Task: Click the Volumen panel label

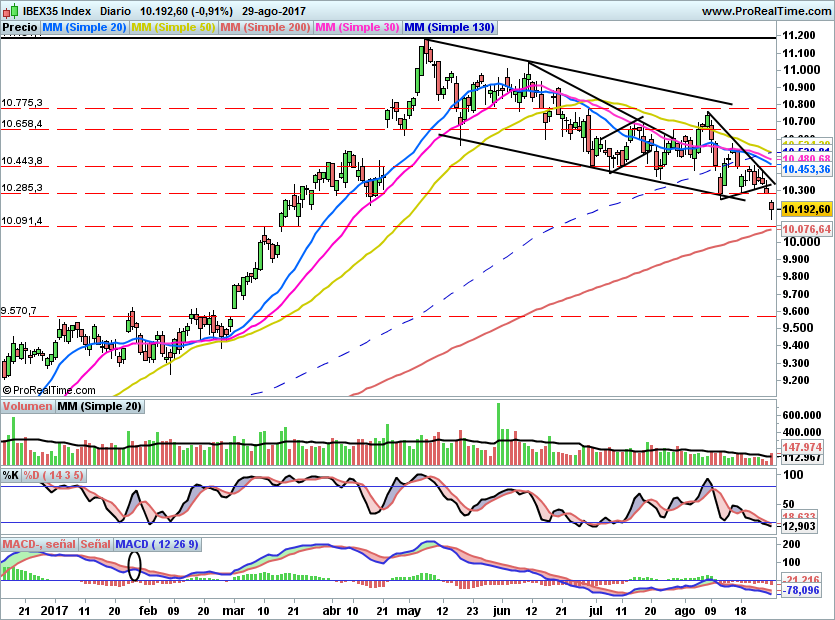Action: pos(29,407)
